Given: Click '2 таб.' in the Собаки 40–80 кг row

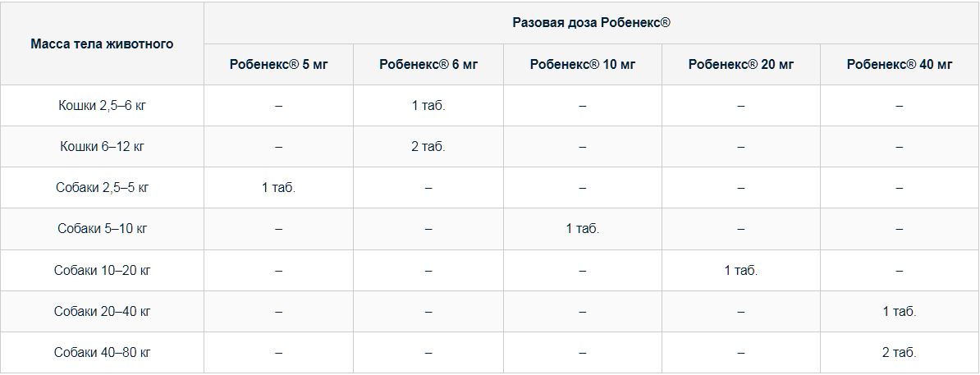Looking at the screenshot, I should point(900,353).
